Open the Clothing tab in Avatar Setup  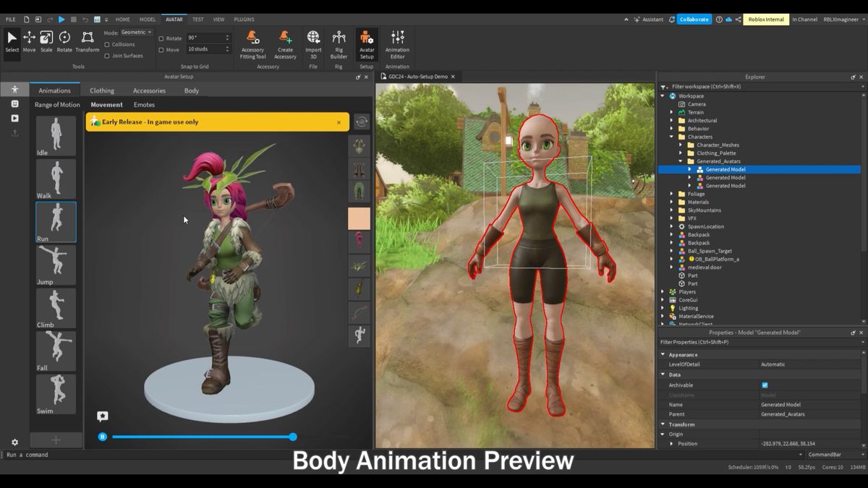coord(101,90)
